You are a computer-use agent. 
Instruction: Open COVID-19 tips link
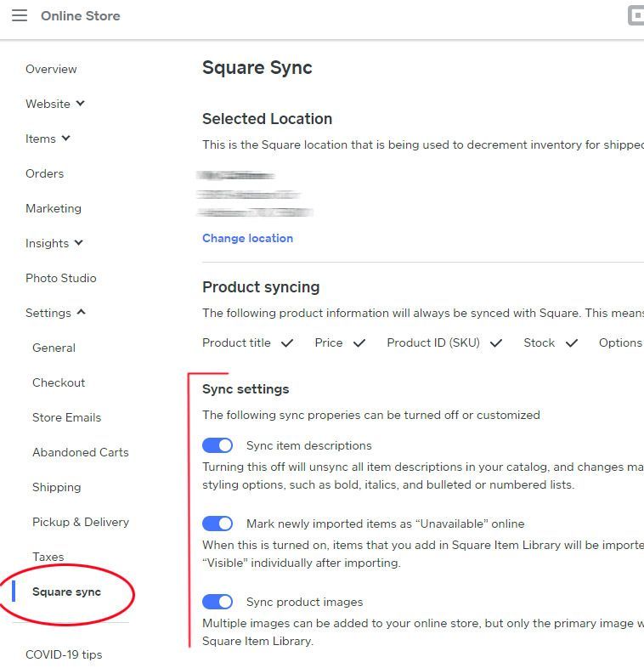[64, 654]
